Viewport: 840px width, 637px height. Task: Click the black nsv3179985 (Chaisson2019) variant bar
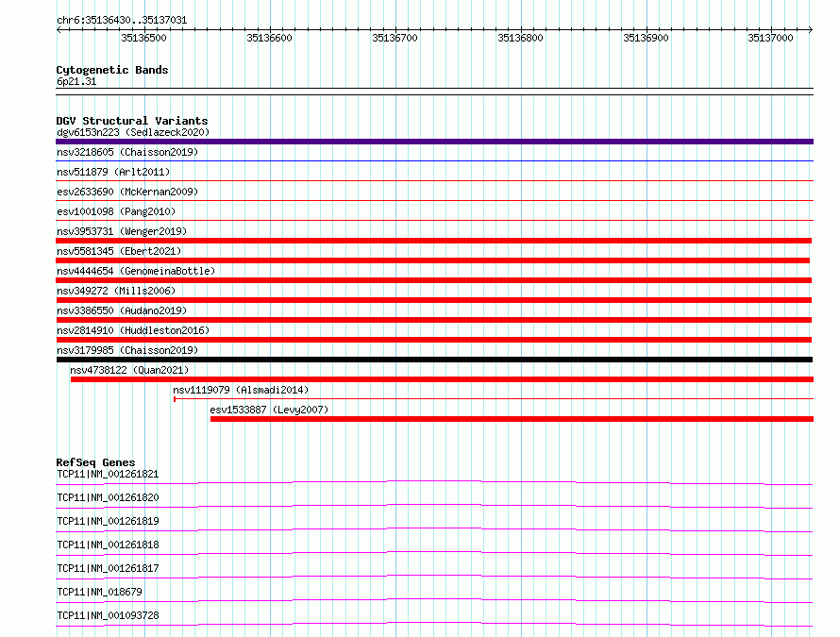[434, 360]
